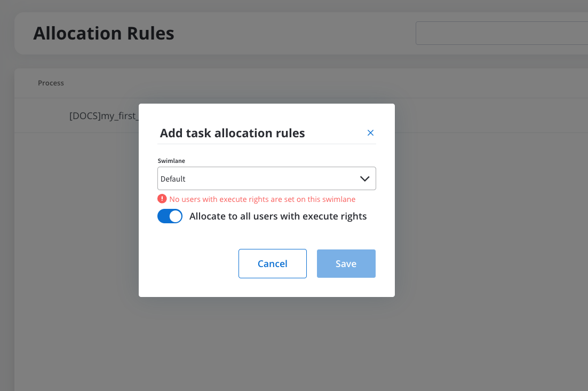The width and height of the screenshot is (588, 391).
Task: Click the Allocate to all users label
Action: pos(278,216)
